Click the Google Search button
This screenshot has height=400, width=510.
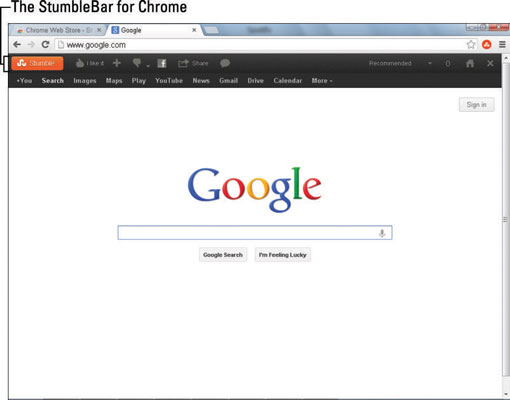click(x=223, y=255)
